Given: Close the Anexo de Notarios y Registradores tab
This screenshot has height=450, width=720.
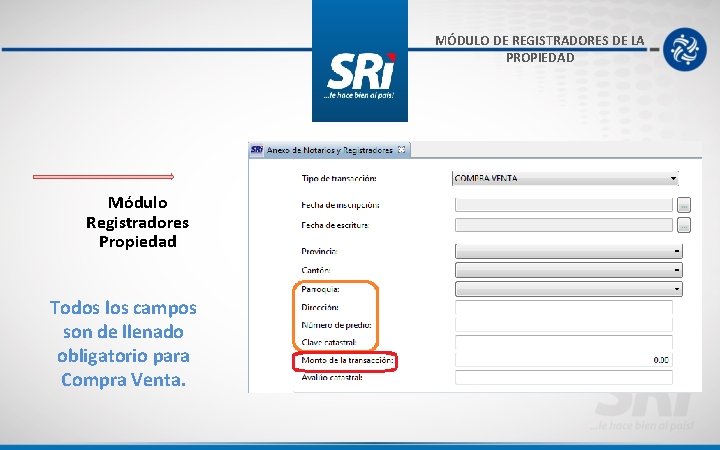Looking at the screenshot, I should click(x=401, y=150).
